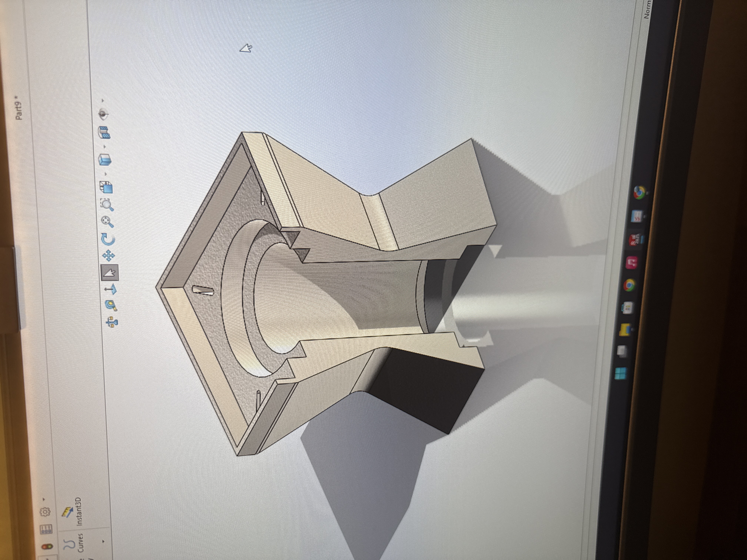747x560 pixels.
Task: Click the white taskbar icon beside Start
Action: click(622, 351)
